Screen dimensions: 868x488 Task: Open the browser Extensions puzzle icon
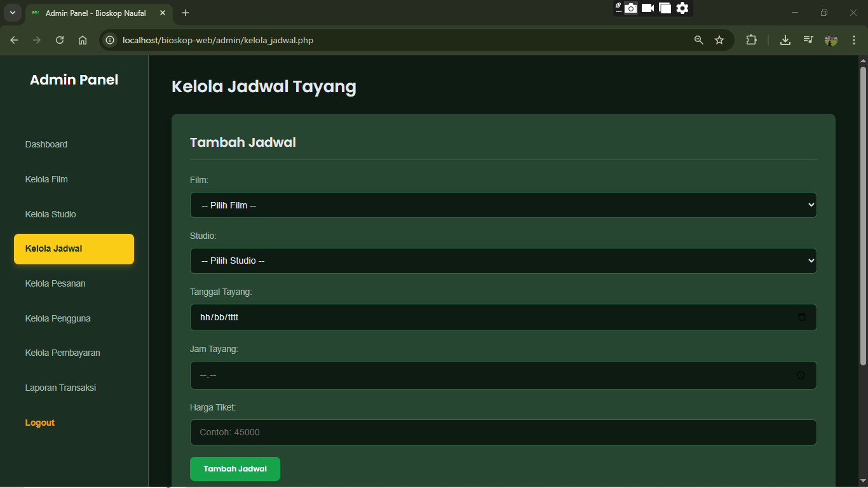(x=752, y=40)
